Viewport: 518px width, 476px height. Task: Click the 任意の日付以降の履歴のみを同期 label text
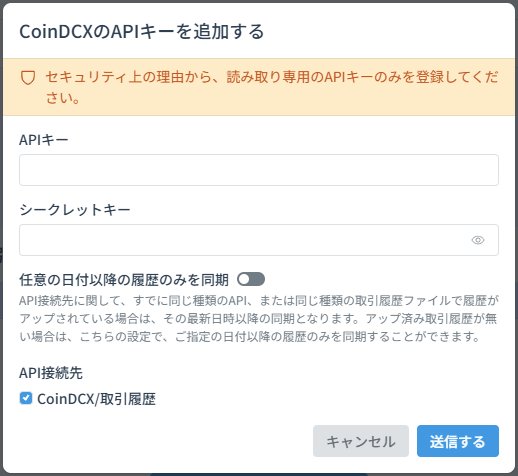[x=124, y=280]
